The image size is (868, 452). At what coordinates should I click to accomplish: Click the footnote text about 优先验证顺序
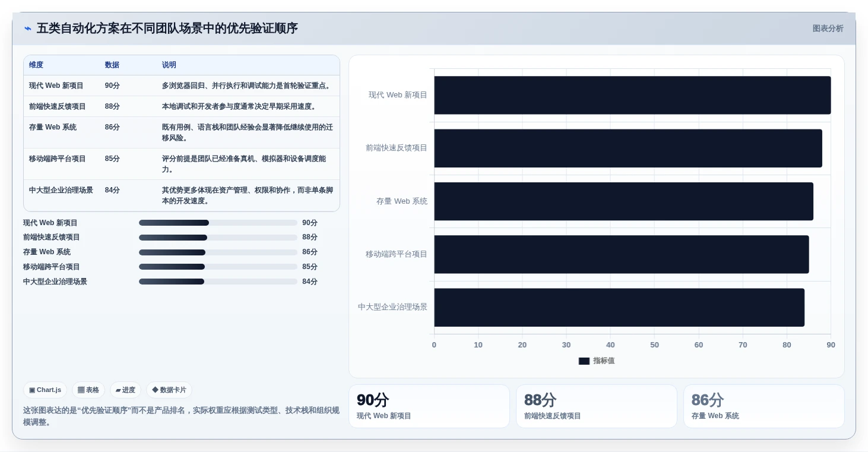(x=181, y=416)
